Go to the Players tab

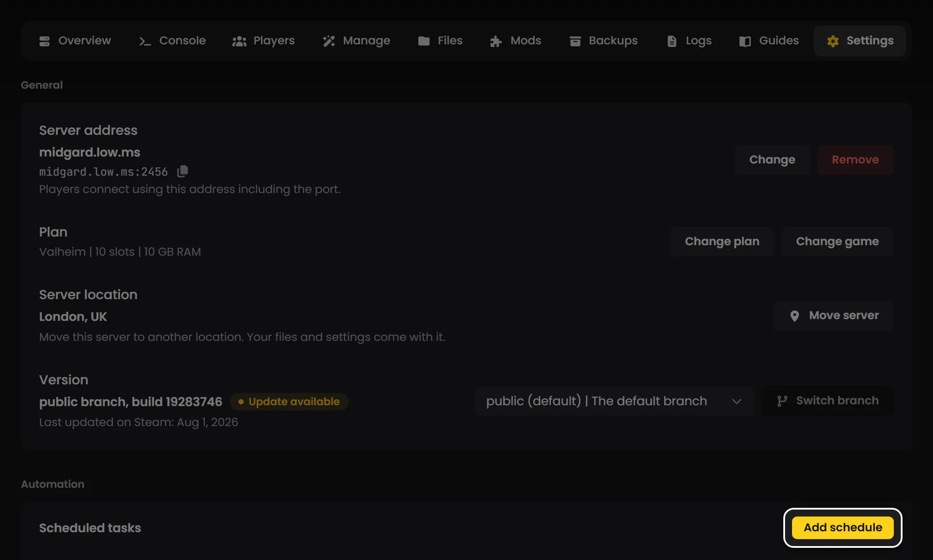click(263, 41)
